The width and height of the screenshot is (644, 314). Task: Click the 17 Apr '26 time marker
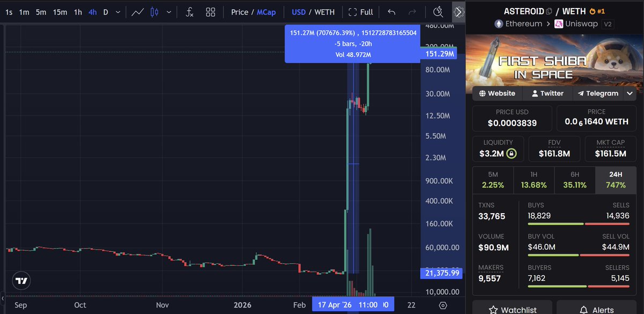click(353, 304)
